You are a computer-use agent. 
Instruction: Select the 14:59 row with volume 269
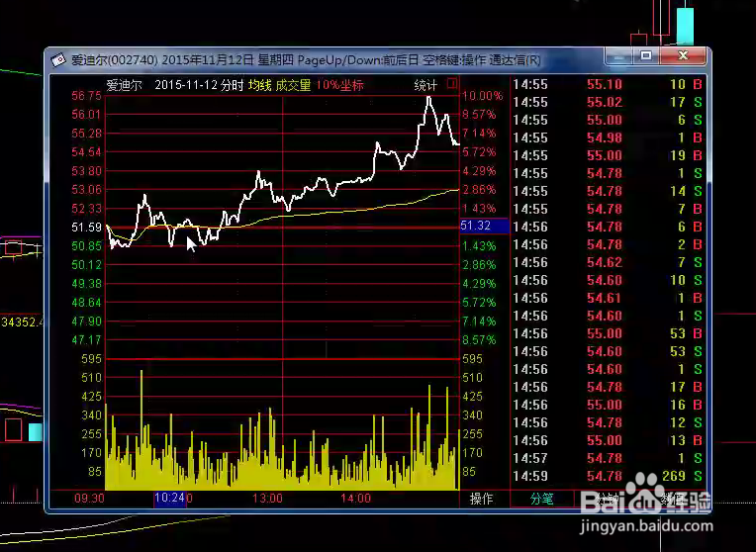(x=608, y=476)
